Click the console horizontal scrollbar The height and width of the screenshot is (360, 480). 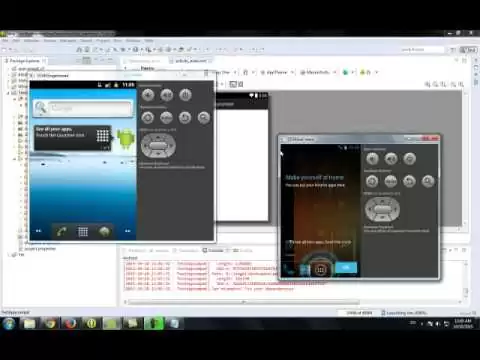pyautogui.click(x=243, y=302)
